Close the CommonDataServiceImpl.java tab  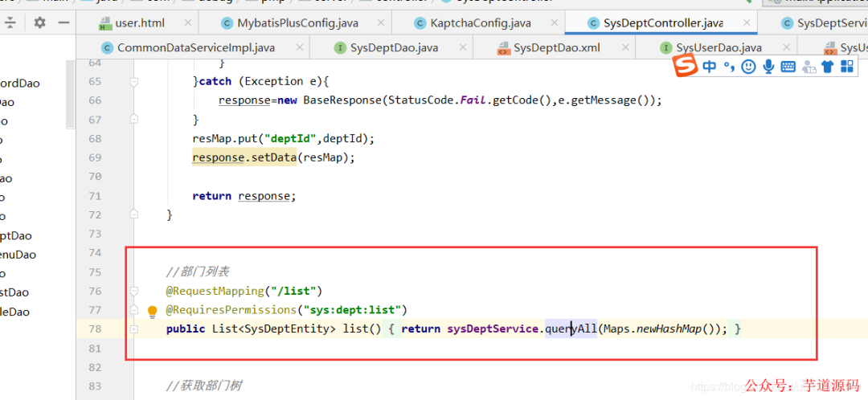pos(300,47)
